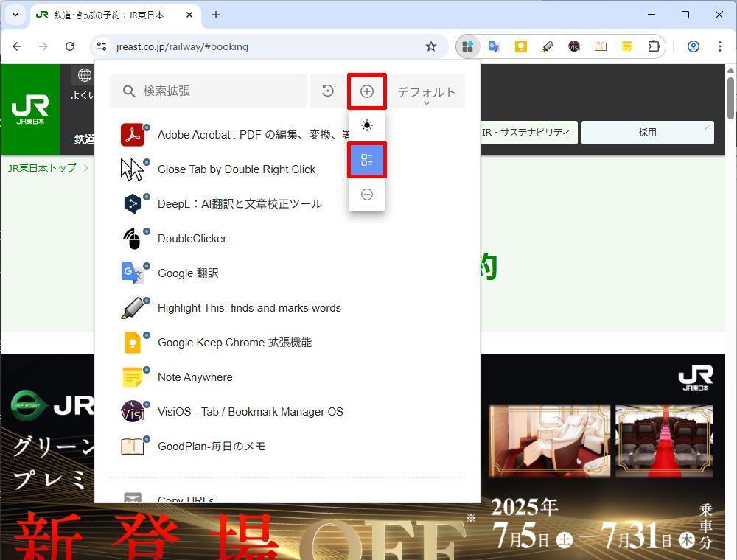Click the GoodPlan open-book toolbar icon
Image resolution: width=737 pixels, height=560 pixels.
(601, 46)
